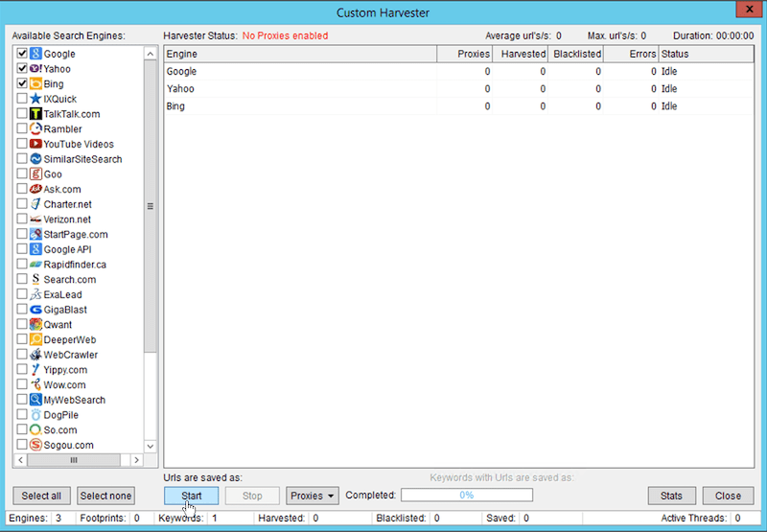767x532 pixels.
Task: Click the SimilarSiteSearch icon
Action: pos(35,159)
